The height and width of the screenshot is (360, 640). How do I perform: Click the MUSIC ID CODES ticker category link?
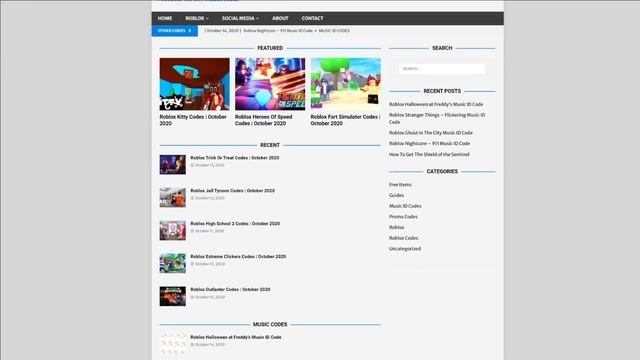(334, 31)
